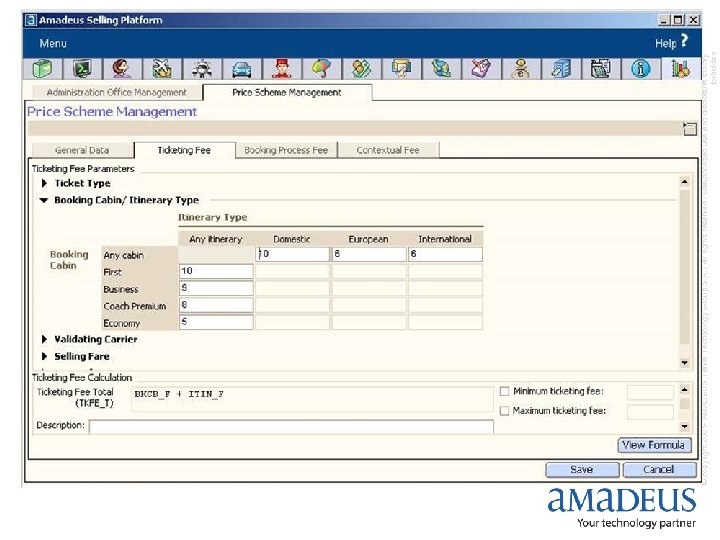720x540 pixels.
Task: Open the customer profile woman icon
Action: [x=122, y=69]
